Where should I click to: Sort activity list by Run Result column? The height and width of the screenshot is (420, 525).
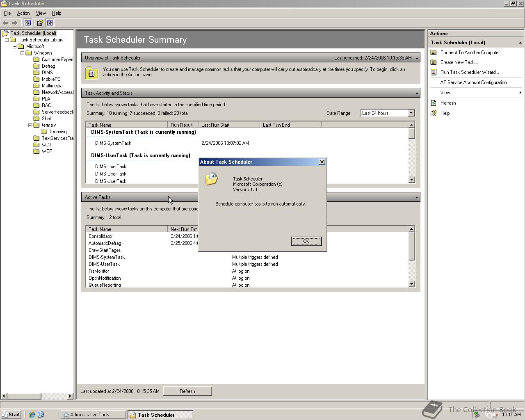pos(183,125)
